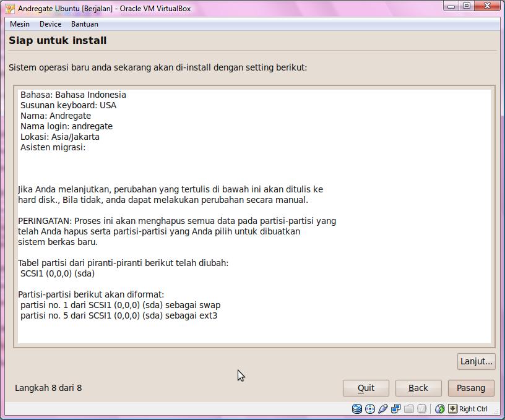Go Back to previous step
The image size is (505, 420).
418,388
